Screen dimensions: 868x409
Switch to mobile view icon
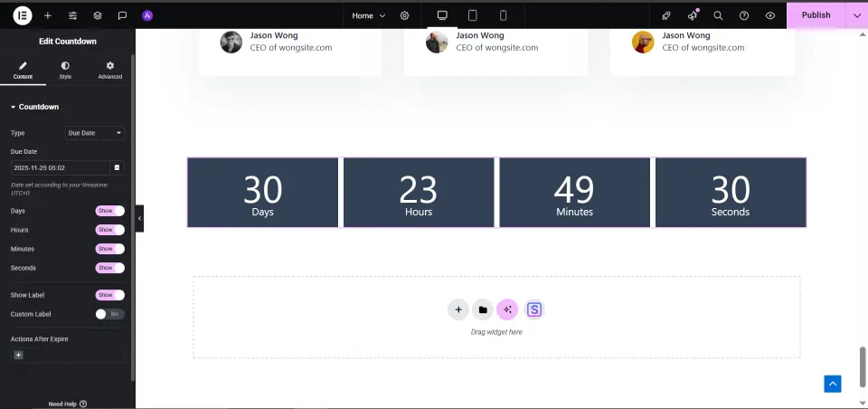point(504,15)
